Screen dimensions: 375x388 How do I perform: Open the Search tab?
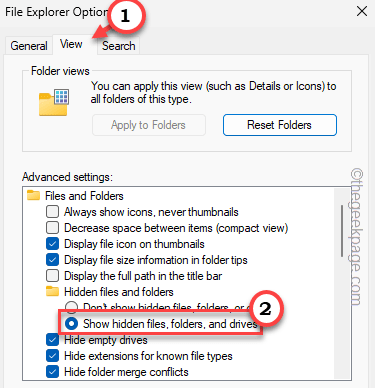[119, 46]
